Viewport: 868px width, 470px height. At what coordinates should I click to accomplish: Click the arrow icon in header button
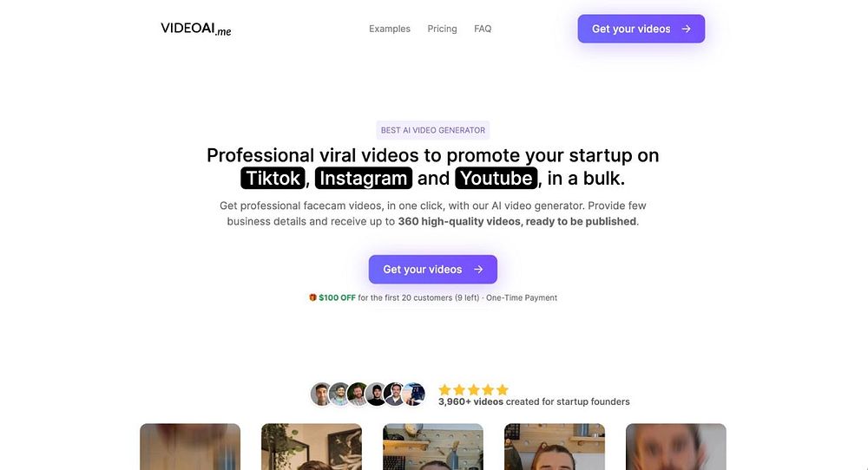[686, 29]
